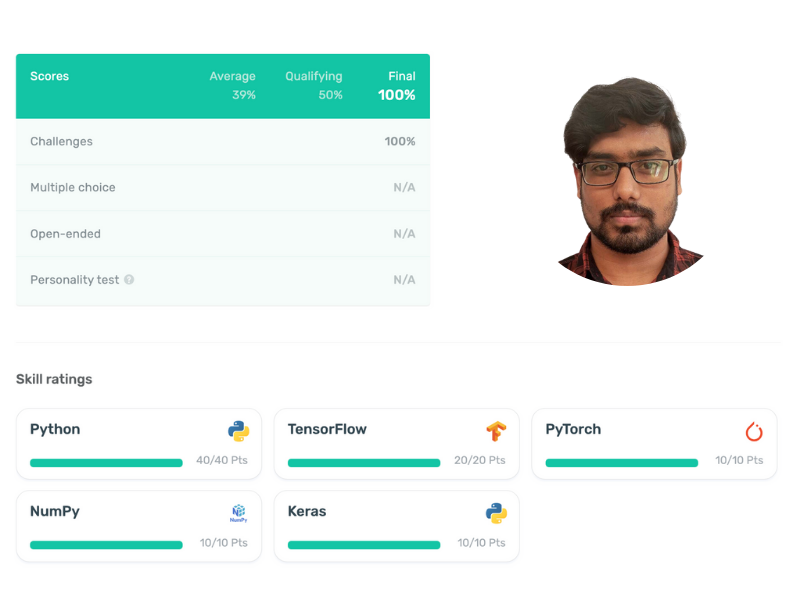Click the TensorFlow logo icon
This screenshot has width=800, height=600.
[x=496, y=431]
